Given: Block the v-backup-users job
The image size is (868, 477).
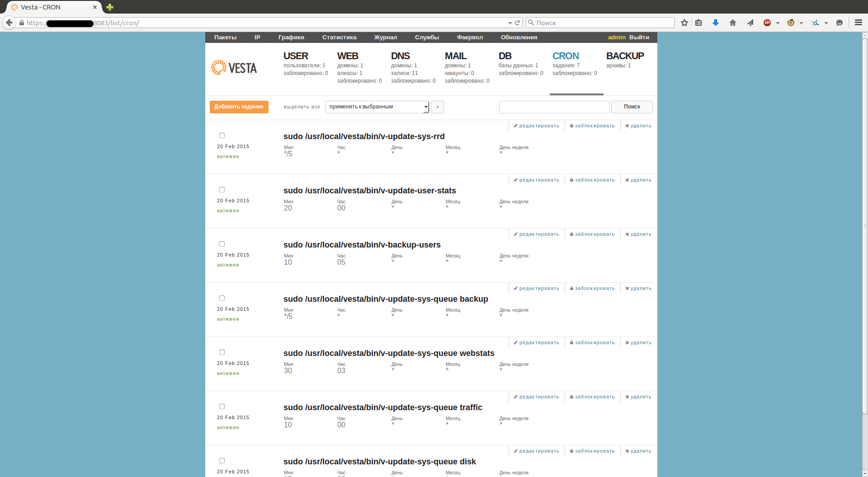Looking at the screenshot, I should tap(592, 234).
